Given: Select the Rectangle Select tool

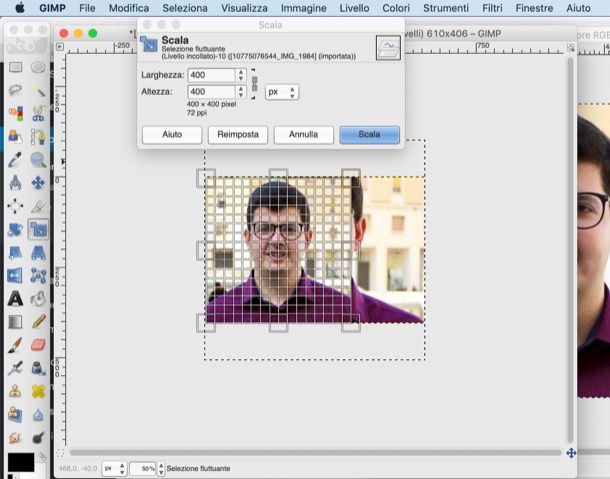Looking at the screenshot, I should click(15, 67).
